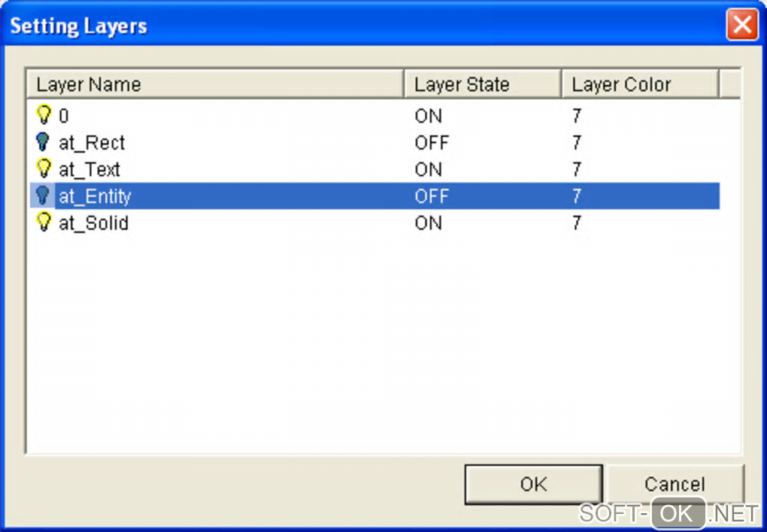Toggle the lightbulb icon for at_Text layer
This screenshot has height=532, width=767.
click(x=44, y=169)
